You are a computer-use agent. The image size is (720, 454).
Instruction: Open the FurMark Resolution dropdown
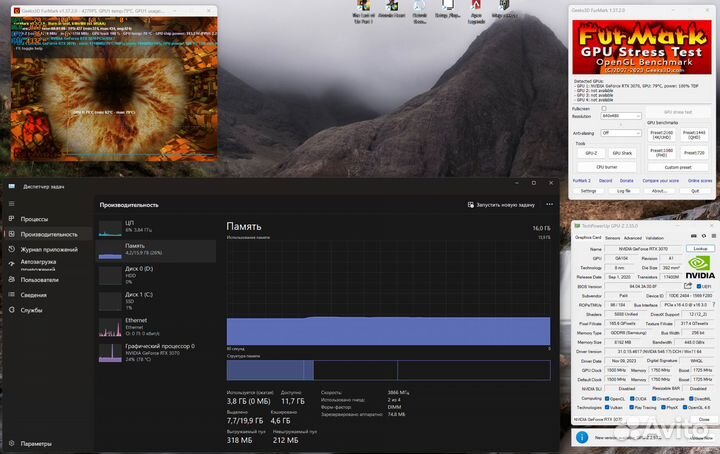tap(620, 116)
